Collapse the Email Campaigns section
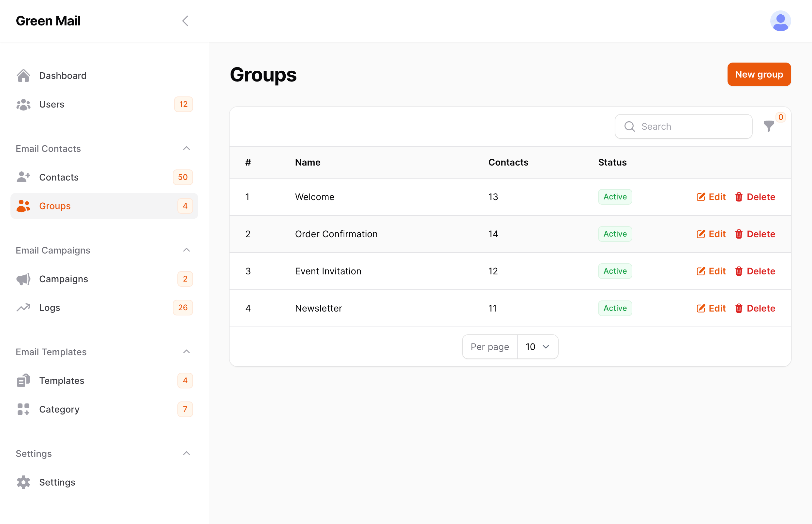 pos(186,250)
